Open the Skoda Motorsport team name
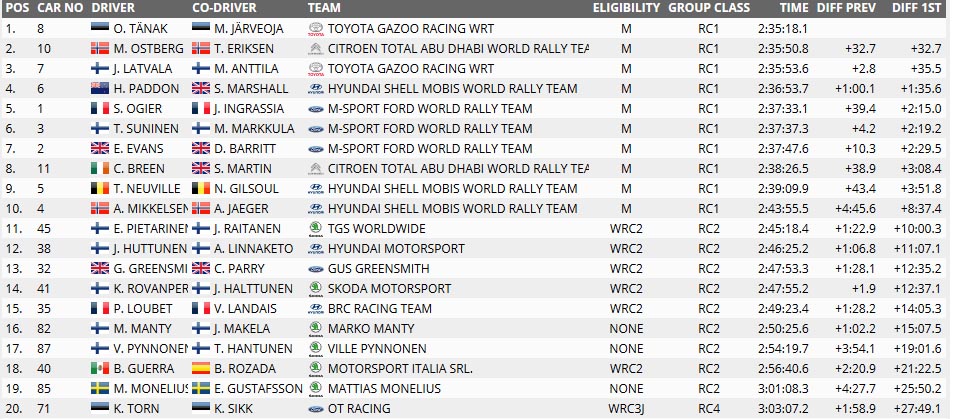 click(390, 288)
